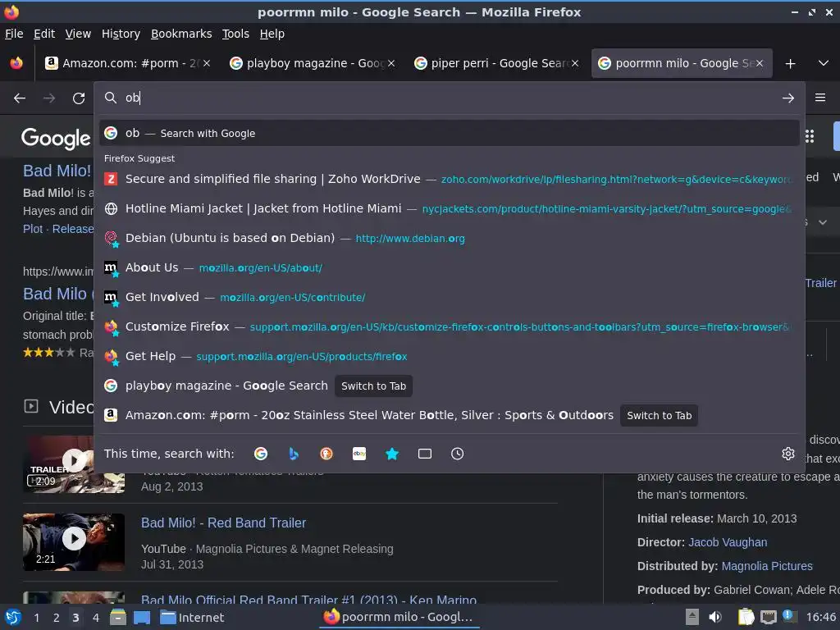Switch to workspace 4 in taskbar
The height and width of the screenshot is (630, 840).
point(95,618)
